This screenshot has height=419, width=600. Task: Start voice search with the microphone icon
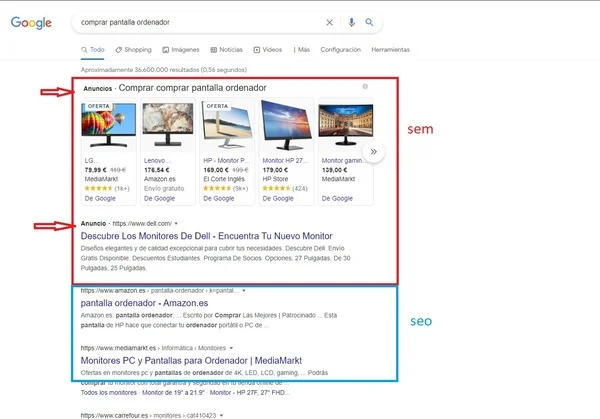pyautogui.click(x=351, y=23)
